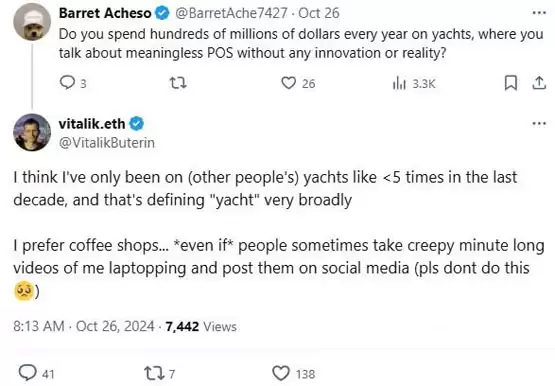Image resolution: width=555 pixels, height=386 pixels.
Task: Share Barret Acheso's tweet
Action: point(539,83)
